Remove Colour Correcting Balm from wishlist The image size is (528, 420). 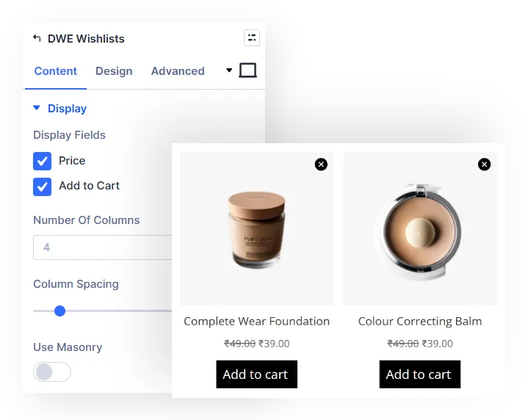pos(484,164)
